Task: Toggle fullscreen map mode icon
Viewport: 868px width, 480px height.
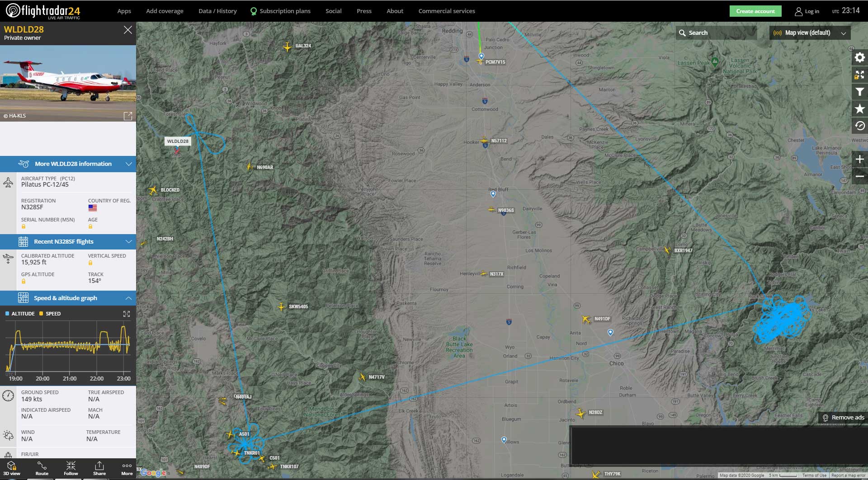Action: tap(859, 75)
